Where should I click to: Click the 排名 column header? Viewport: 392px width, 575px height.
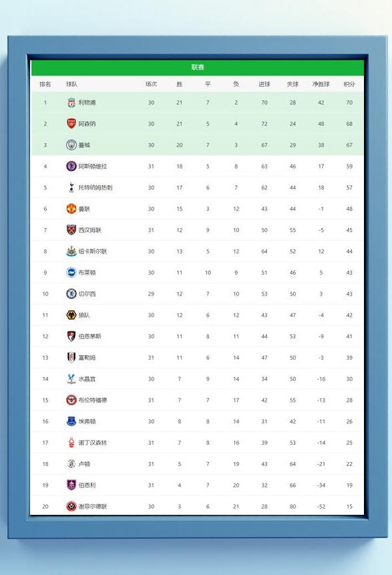coord(45,84)
